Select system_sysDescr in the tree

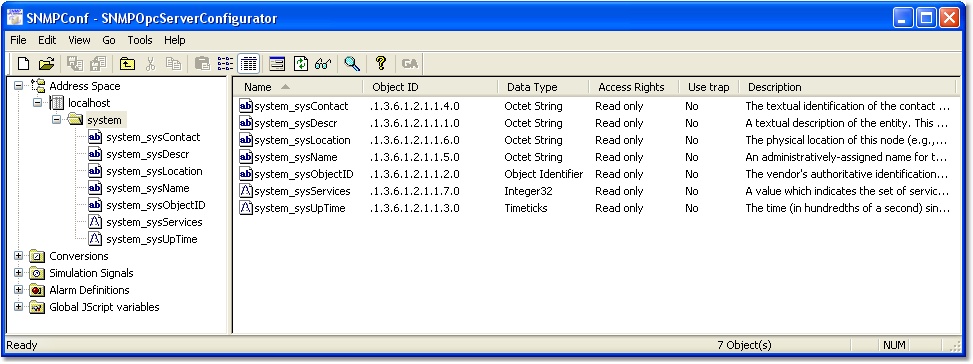point(148,154)
